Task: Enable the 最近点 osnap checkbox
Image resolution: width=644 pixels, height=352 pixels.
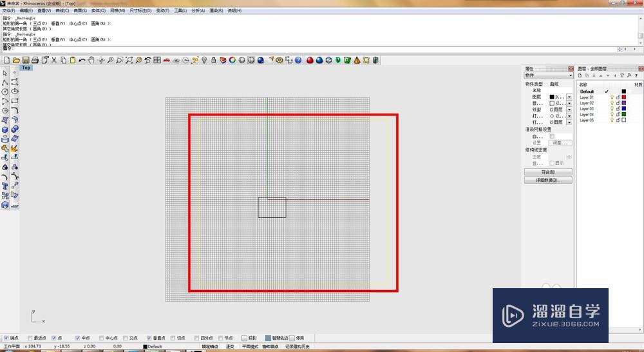Action: click(x=30, y=338)
